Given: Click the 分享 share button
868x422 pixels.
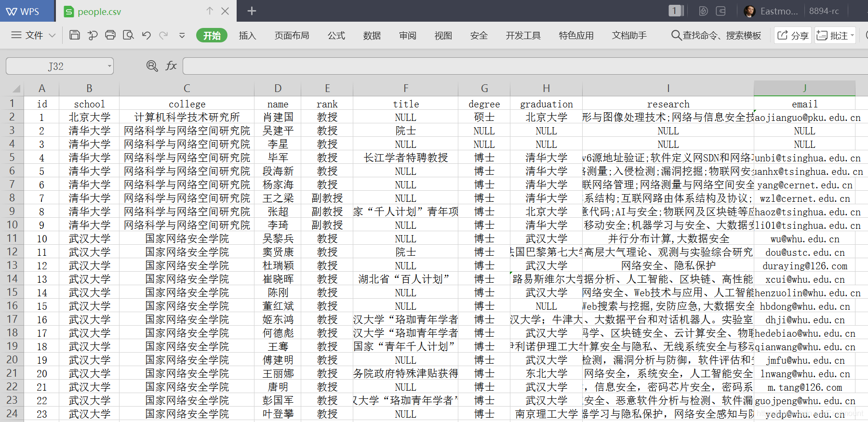Looking at the screenshot, I should pyautogui.click(x=793, y=35).
